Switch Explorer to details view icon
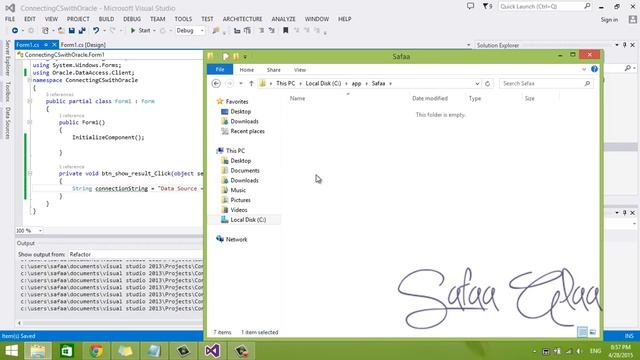Image resolution: width=640 pixels, height=360 pixels. click(582, 332)
